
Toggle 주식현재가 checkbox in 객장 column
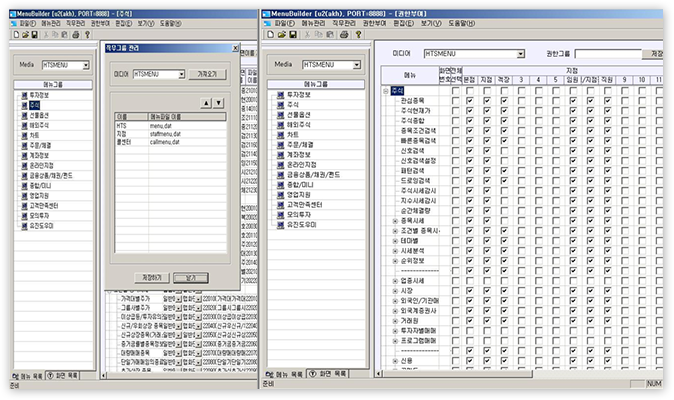(504, 111)
